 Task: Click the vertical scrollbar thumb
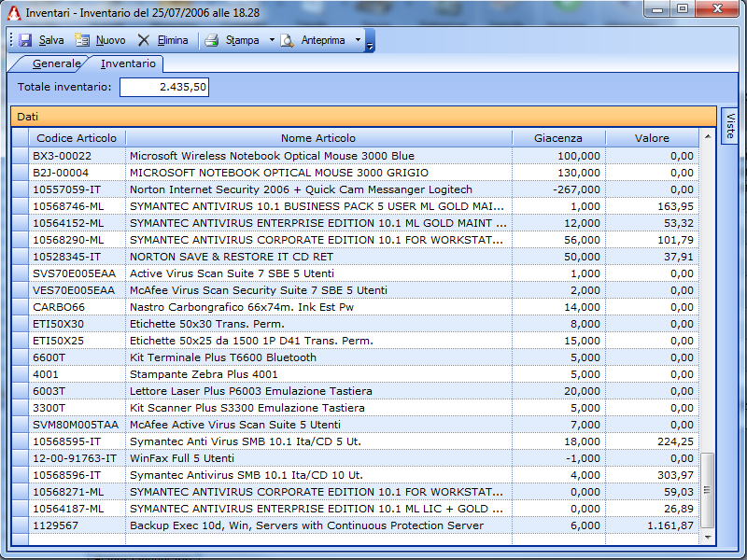pyautogui.click(x=708, y=490)
